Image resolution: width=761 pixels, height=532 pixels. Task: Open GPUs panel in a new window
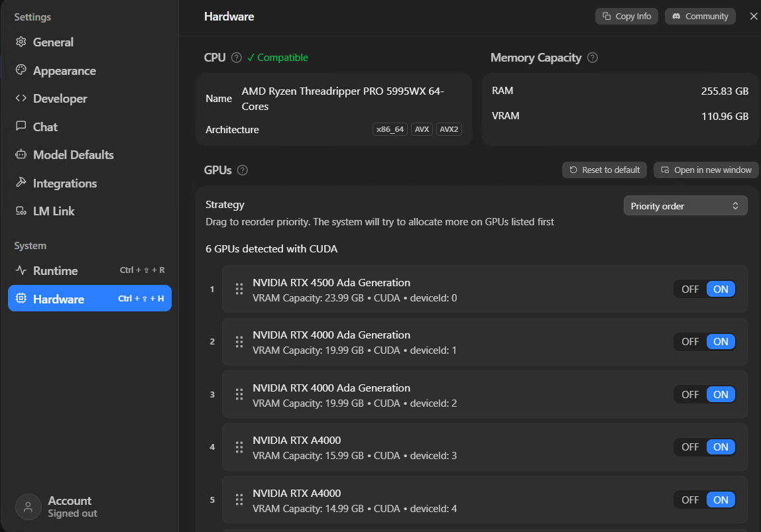(706, 170)
